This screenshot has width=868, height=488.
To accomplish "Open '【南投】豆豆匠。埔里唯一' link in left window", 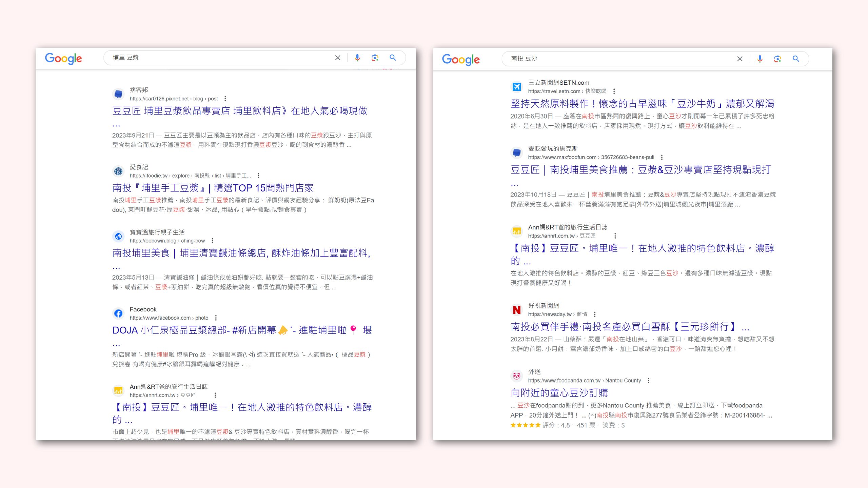I will 242,407.
